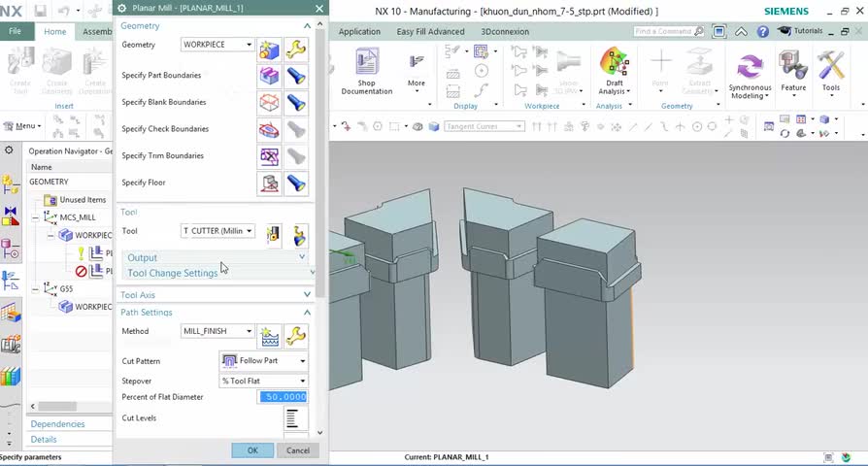The image size is (868, 466).
Task: Click Edit/Display tool icon in Tool section
Action: pos(299,235)
